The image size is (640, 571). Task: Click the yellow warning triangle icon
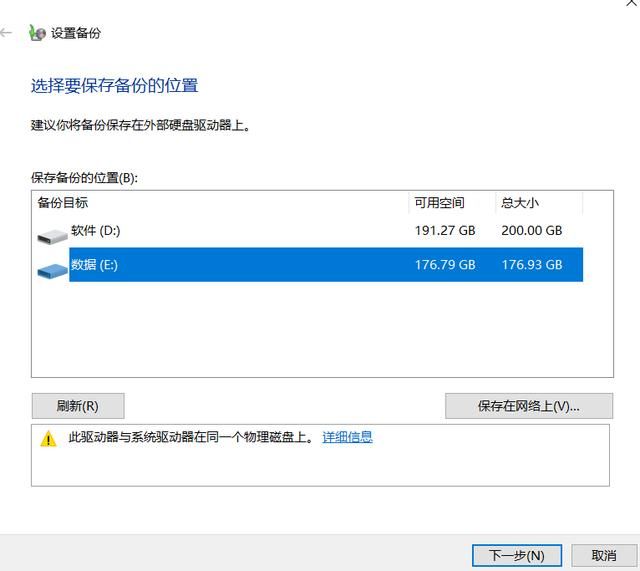point(49,439)
